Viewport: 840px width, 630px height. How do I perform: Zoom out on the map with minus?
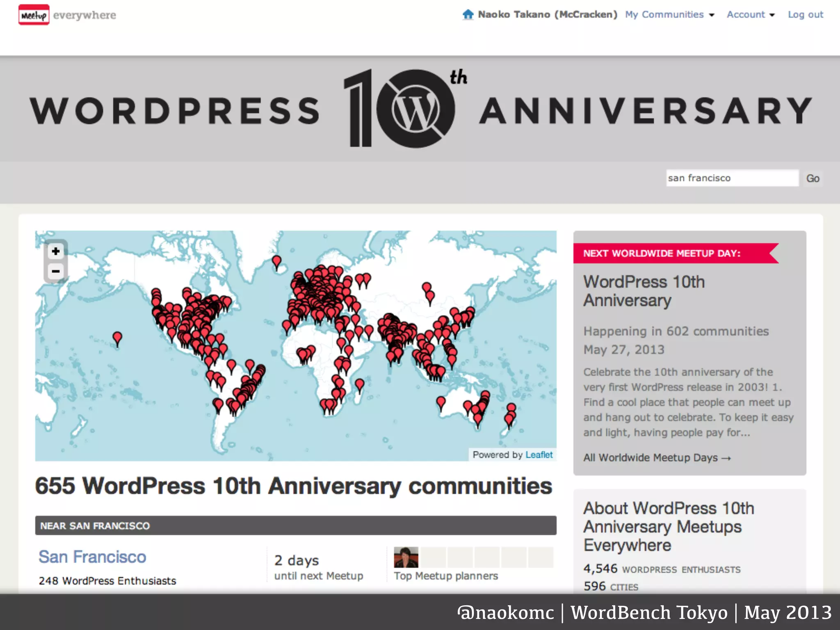[x=56, y=271]
